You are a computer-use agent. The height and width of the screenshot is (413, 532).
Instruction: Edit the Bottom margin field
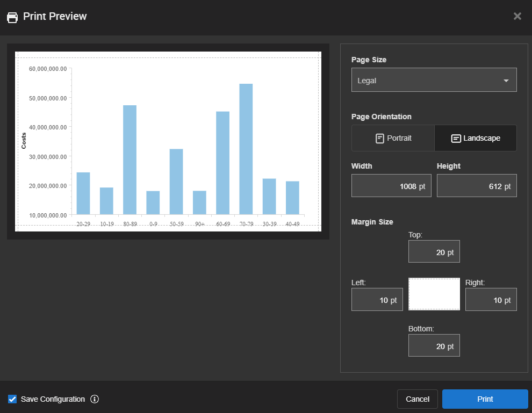click(434, 346)
